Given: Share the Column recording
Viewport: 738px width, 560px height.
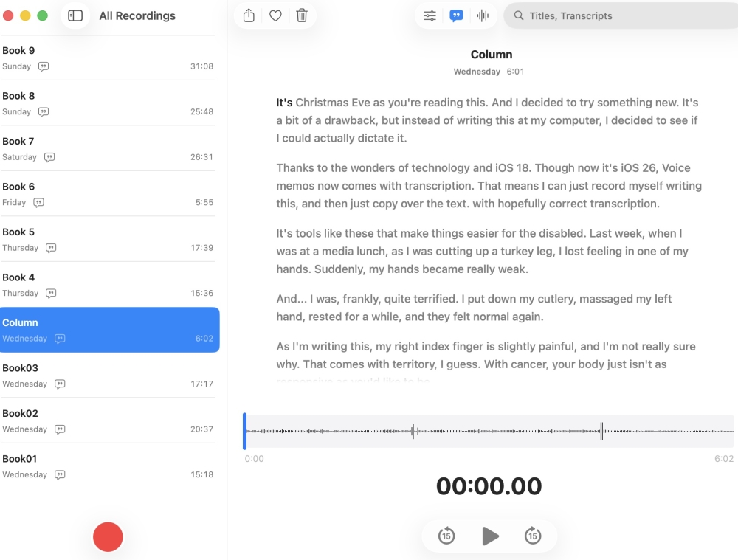Looking at the screenshot, I should pyautogui.click(x=249, y=15).
